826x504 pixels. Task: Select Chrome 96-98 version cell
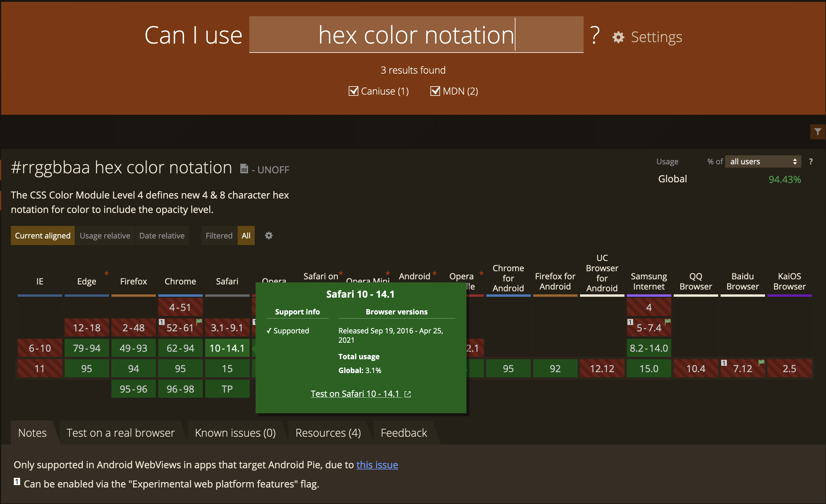(x=180, y=389)
